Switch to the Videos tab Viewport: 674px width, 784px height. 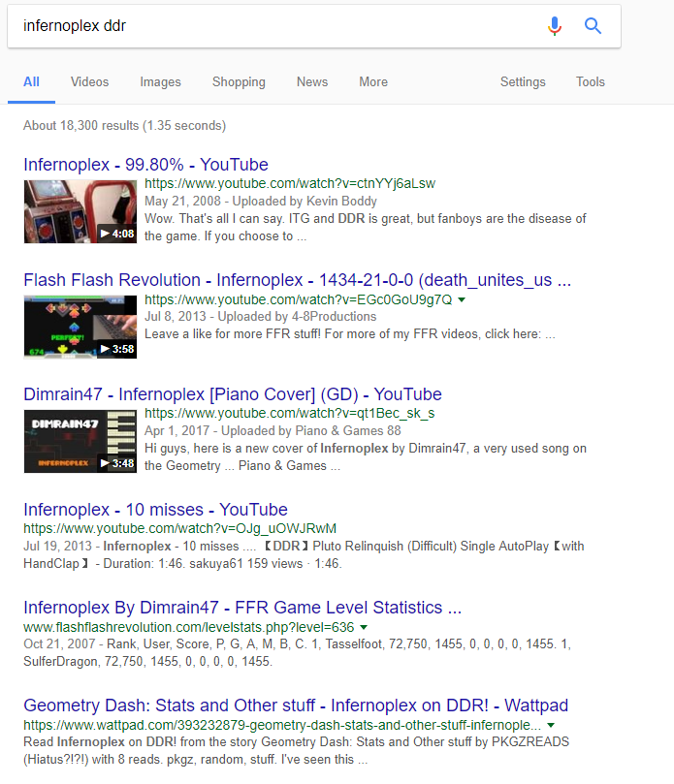pos(89,82)
